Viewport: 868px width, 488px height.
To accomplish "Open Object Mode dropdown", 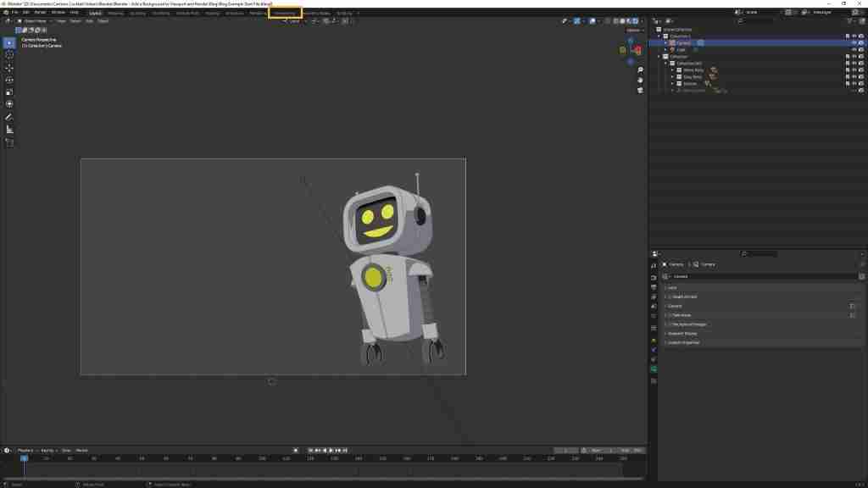I will click(33, 21).
